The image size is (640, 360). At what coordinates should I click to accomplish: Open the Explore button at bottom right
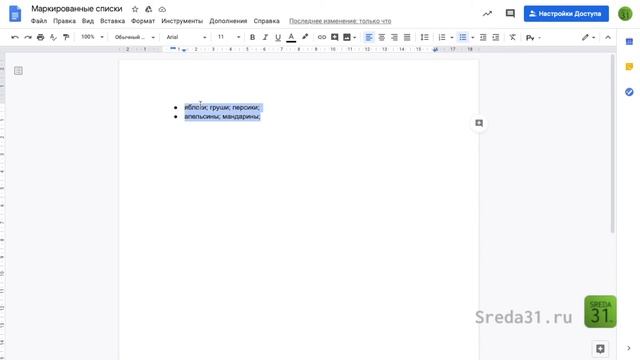pos(600,349)
